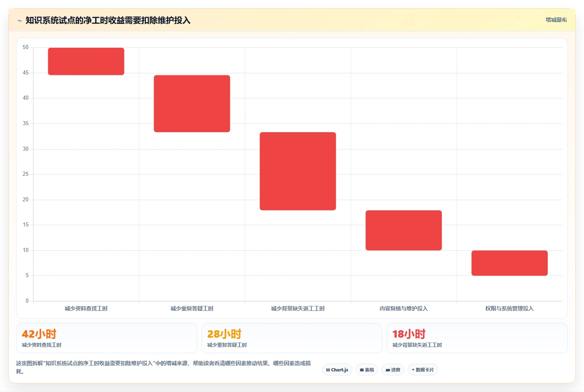The height and width of the screenshot is (392, 584).
Task: Click the x-axis label 内容复核与维护投入
Action: coord(404,308)
